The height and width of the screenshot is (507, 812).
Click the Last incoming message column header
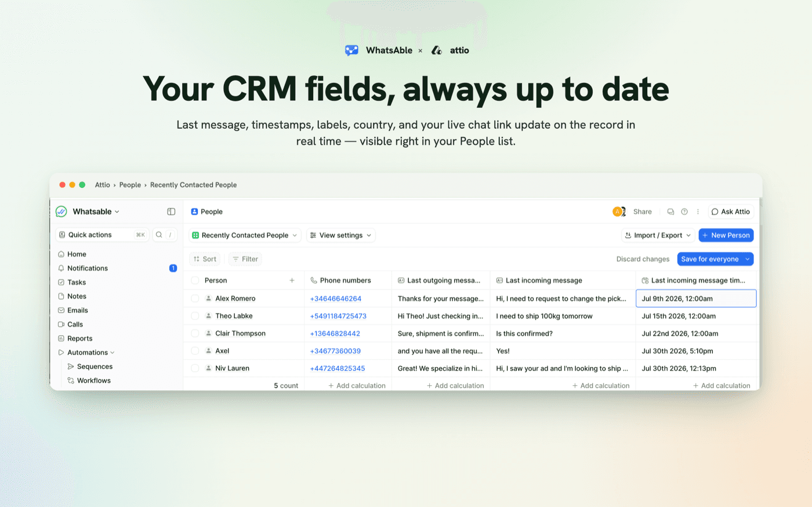tap(563, 280)
